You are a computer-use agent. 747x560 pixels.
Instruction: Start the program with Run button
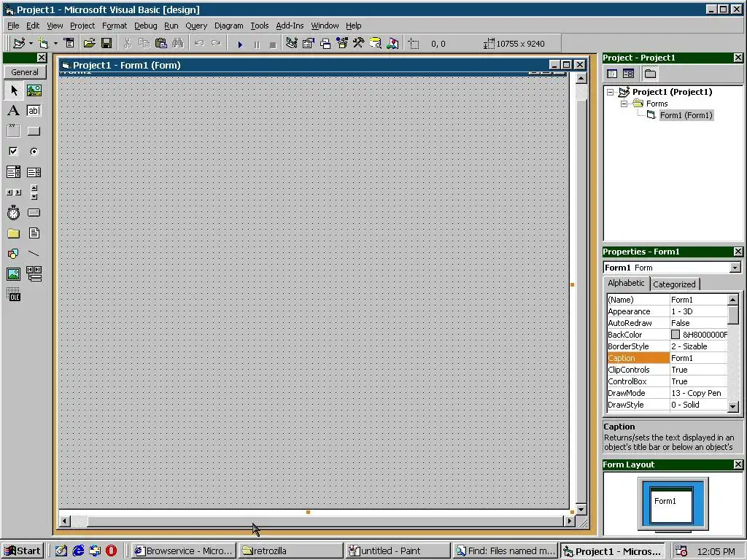tap(239, 44)
